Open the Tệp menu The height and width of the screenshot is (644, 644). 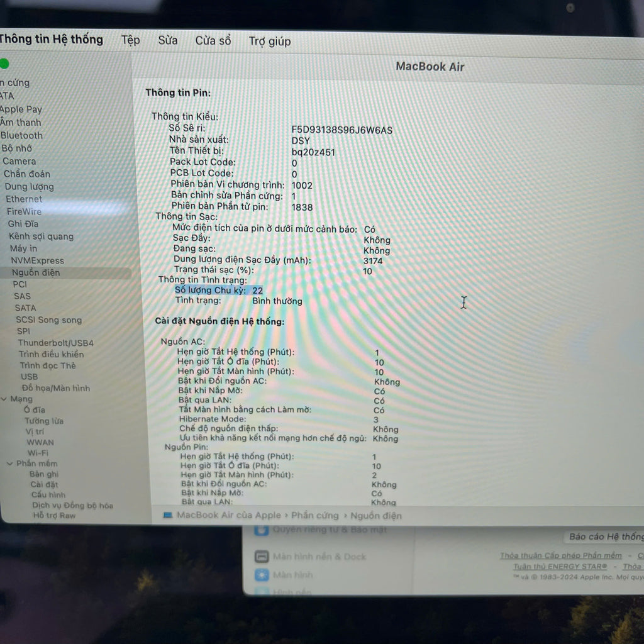(131, 40)
